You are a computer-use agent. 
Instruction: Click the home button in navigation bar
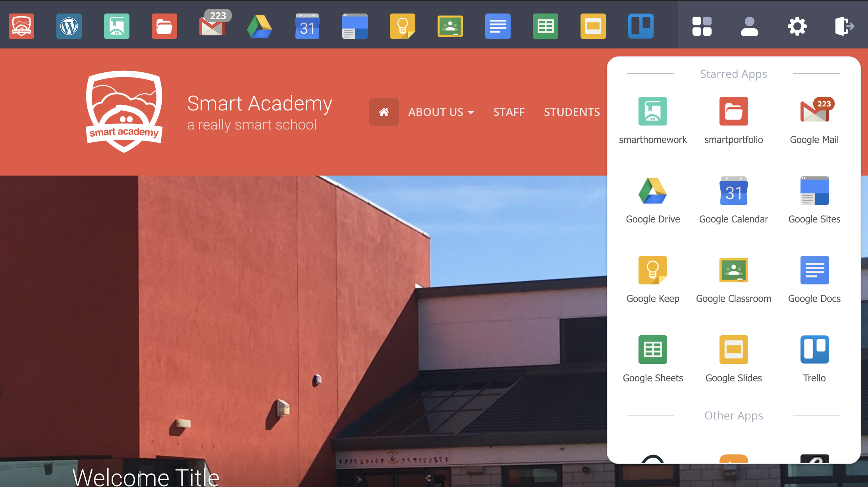point(384,112)
